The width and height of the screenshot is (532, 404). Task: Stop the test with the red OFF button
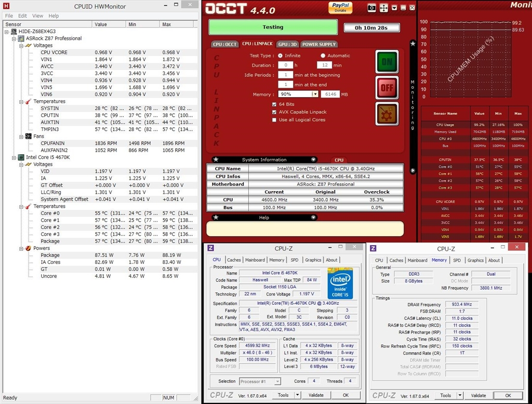coord(387,88)
